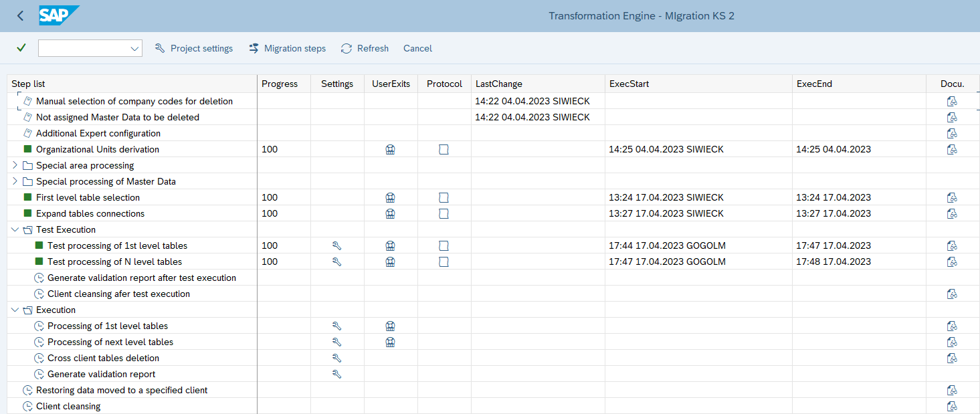
Task: Click ExecStart value 17:44 04.2023 GOGOLM
Action: coord(667,246)
